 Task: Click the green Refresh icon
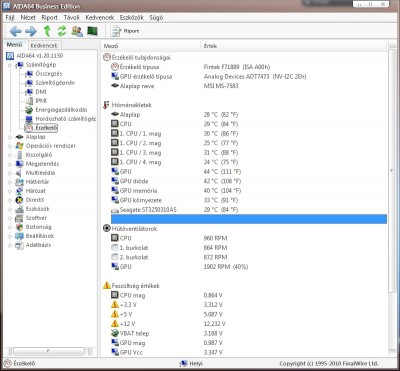pyautogui.click(x=62, y=31)
